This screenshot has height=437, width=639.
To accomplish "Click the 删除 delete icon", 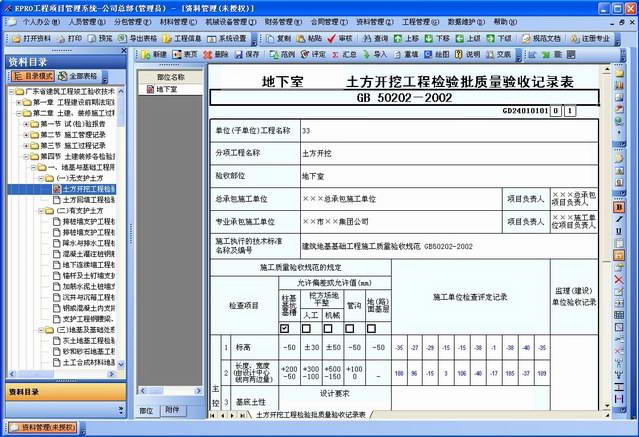I will (208, 55).
